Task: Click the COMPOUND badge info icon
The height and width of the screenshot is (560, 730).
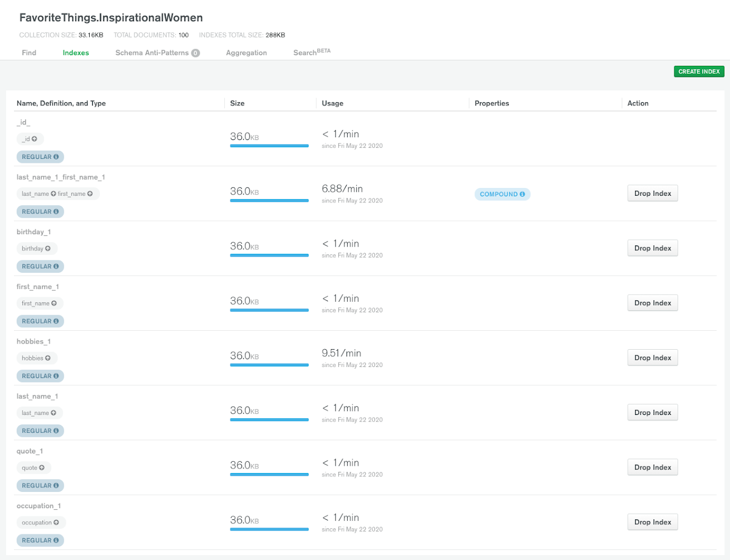Action: pos(522,194)
